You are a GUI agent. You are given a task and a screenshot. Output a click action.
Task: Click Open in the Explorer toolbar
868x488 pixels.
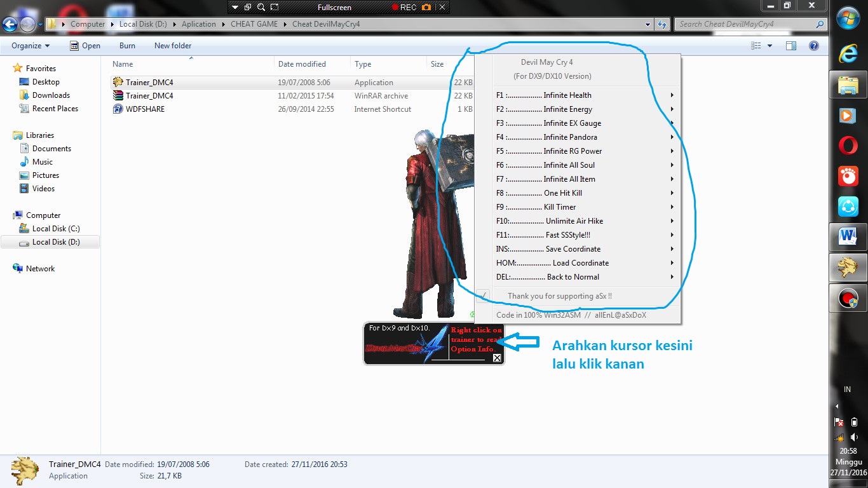click(85, 46)
